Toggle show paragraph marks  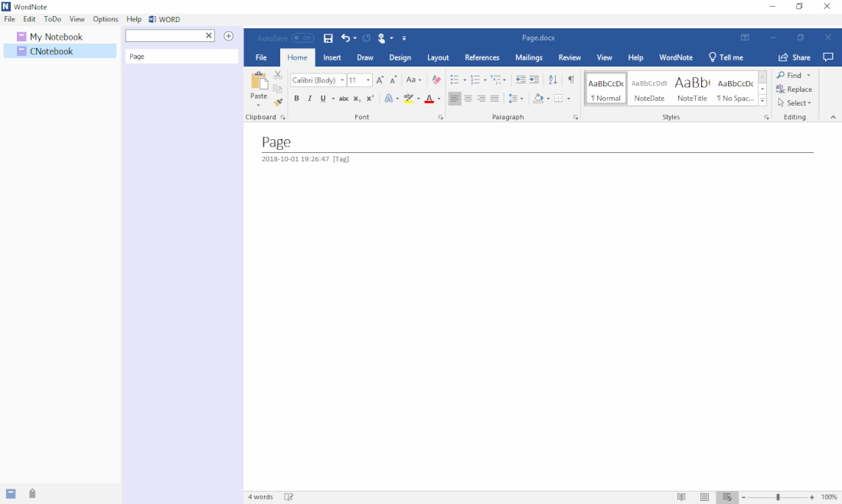point(571,80)
